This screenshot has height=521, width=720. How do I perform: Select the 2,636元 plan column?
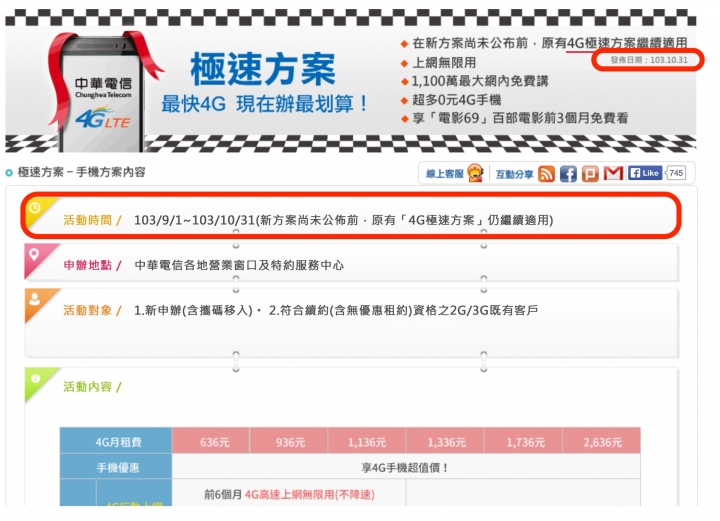coord(602,441)
